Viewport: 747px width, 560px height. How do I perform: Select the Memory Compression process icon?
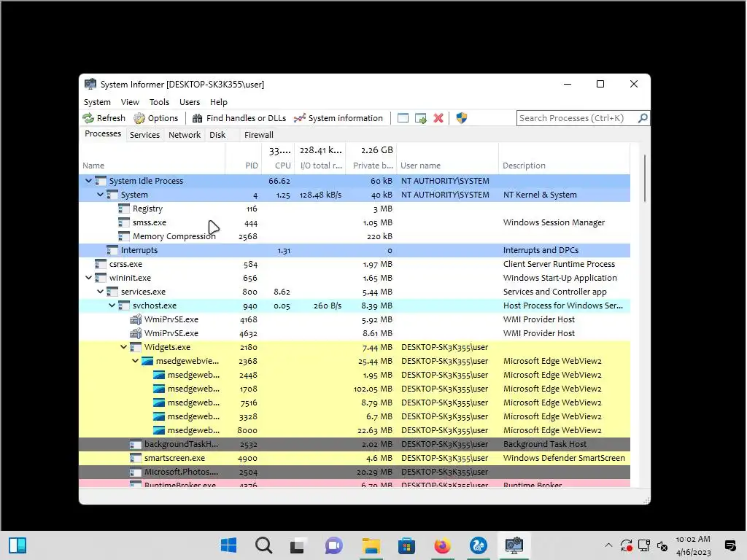point(124,236)
